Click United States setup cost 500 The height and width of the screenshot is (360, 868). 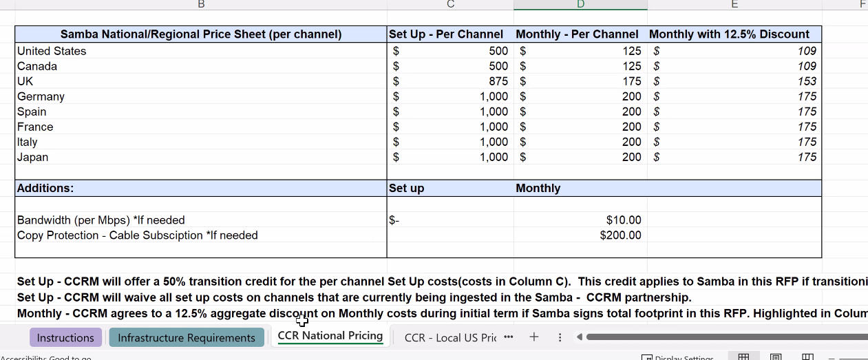(x=450, y=51)
